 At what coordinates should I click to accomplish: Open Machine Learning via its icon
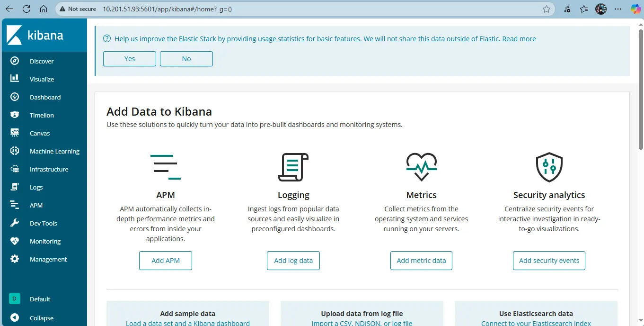click(15, 151)
